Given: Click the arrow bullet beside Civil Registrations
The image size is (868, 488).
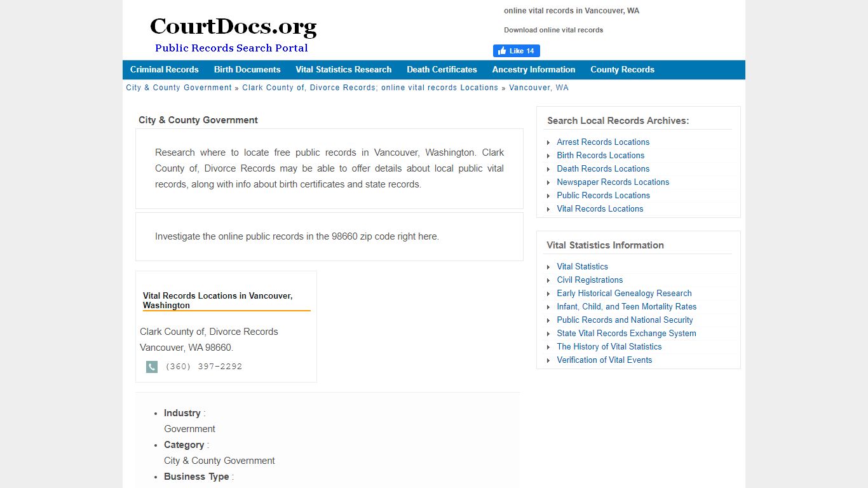Looking at the screenshot, I should (x=548, y=280).
